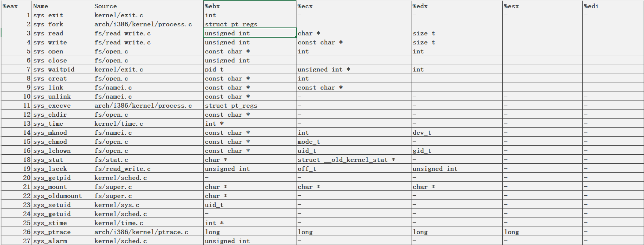Click the "sys_waitpid" name cell
This screenshot has width=644, height=245.
[62, 69]
